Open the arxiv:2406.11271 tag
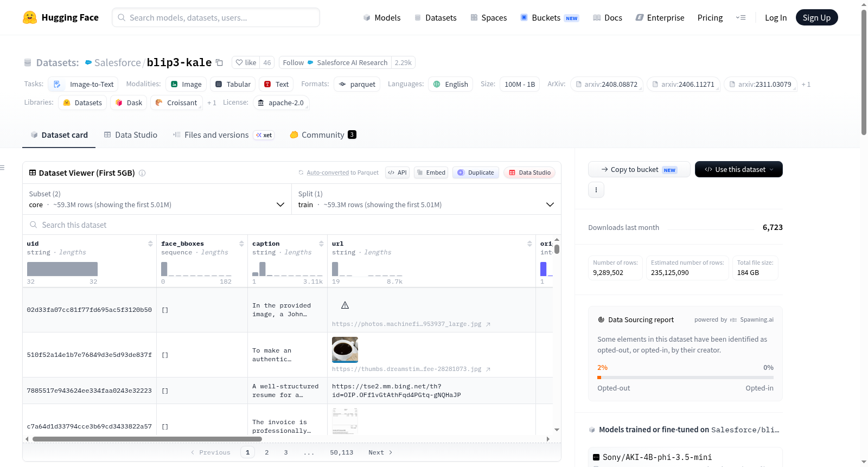Viewport: 868px width, 467px height. point(684,84)
